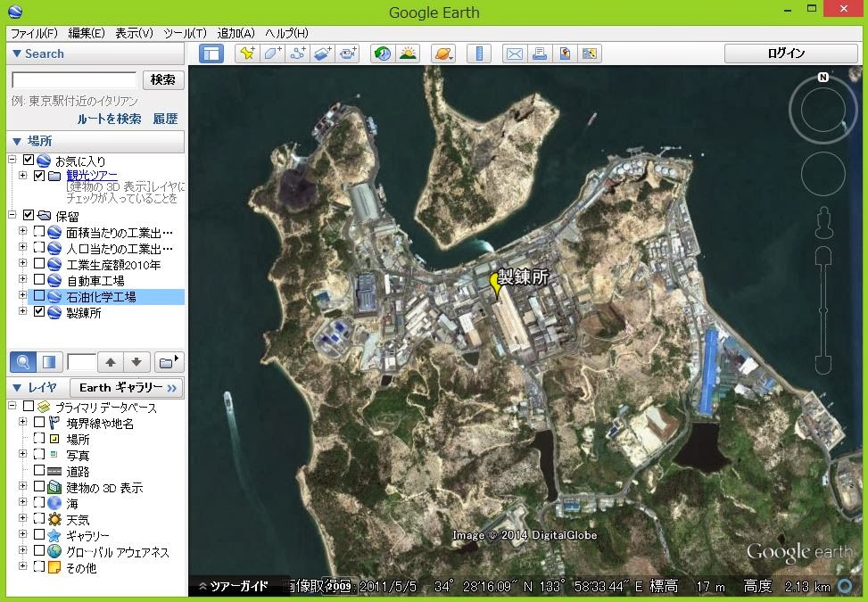Show the ruler tool
Screen dimensions: 868x602
(x=479, y=54)
